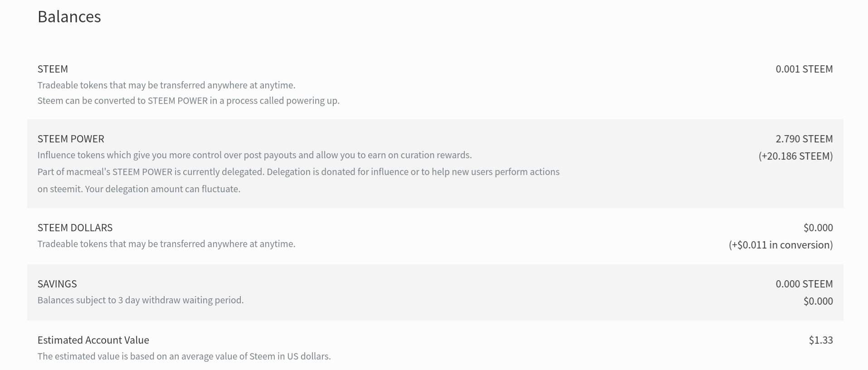The height and width of the screenshot is (370, 868).
Task: Click the powering up description line
Action: click(188, 101)
